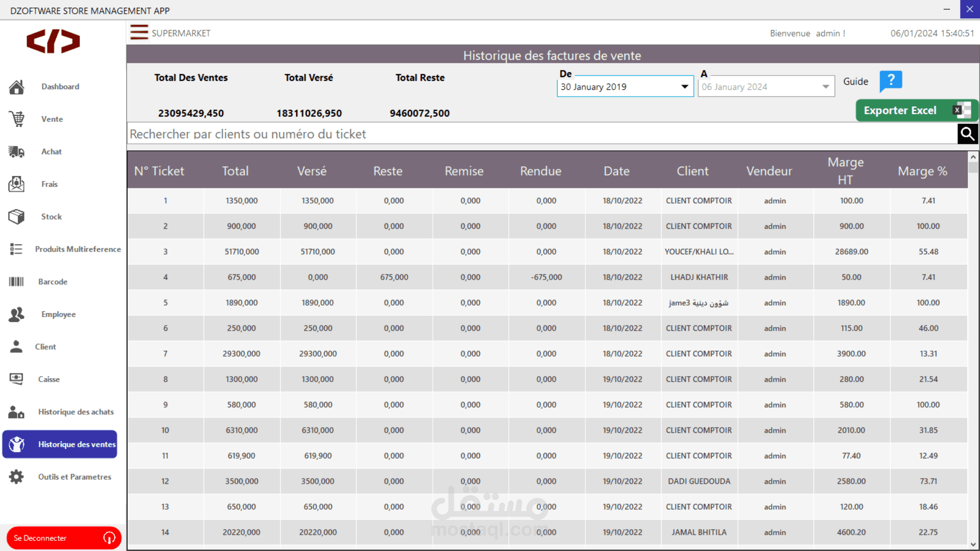This screenshot has width=980, height=551.
Task: Click the client or ticket search field
Action: point(541,134)
